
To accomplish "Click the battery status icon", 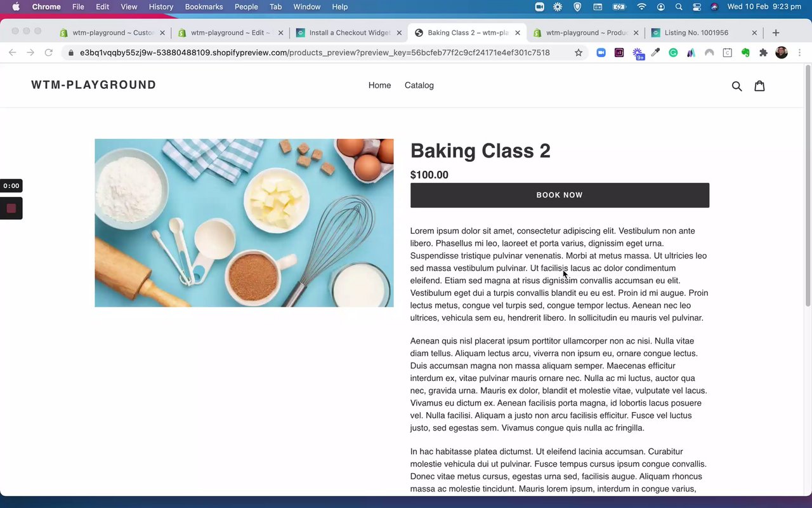I will 619,7.
